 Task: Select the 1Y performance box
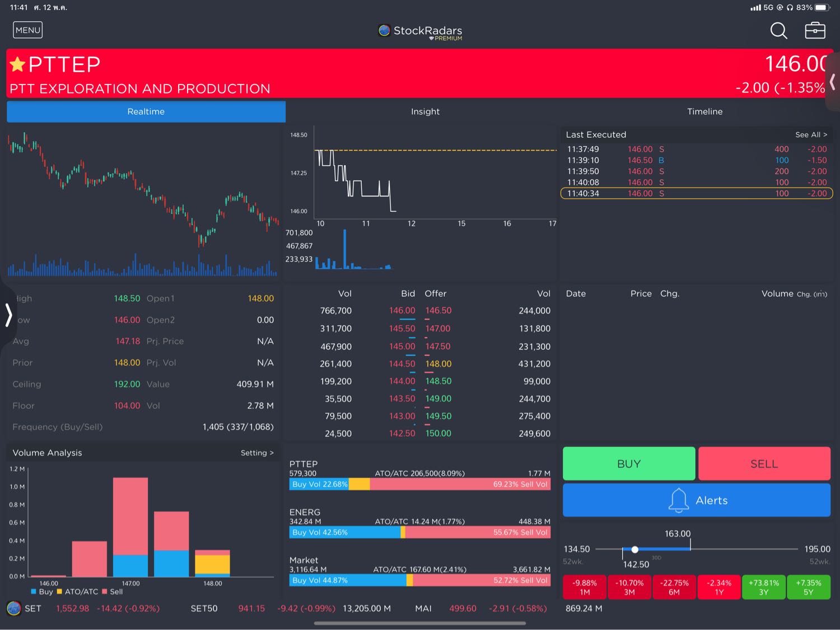pyautogui.click(x=719, y=587)
